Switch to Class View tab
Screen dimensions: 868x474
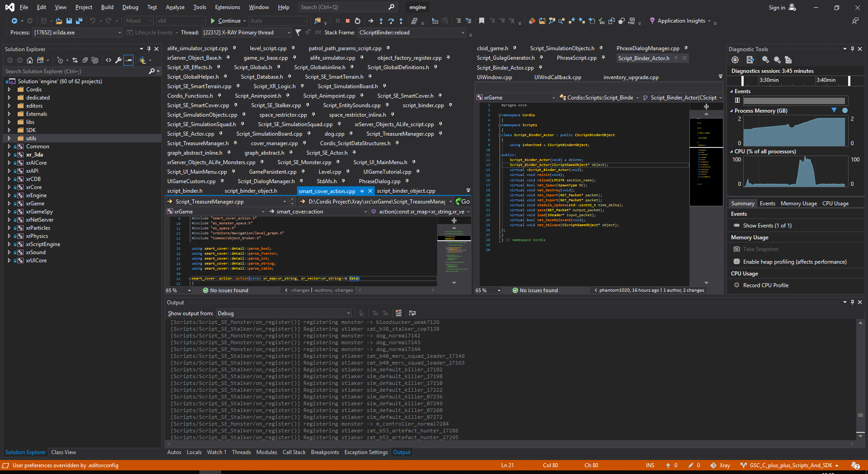click(63, 452)
